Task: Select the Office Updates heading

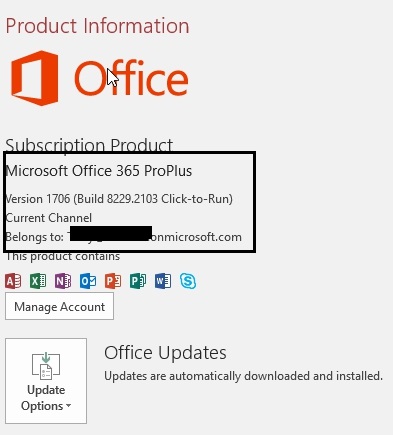Action: point(165,352)
